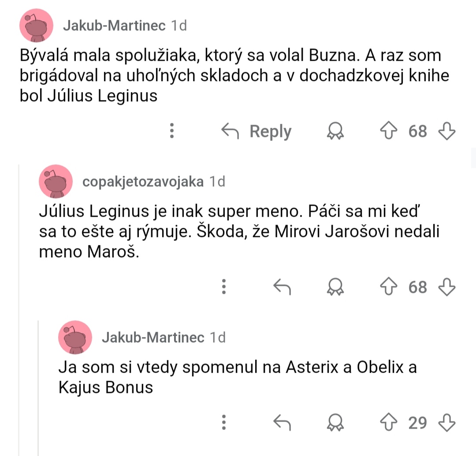Image resolution: width=476 pixels, height=456 pixels.
Task: Open three-dot menu on Kajus Bonus comment
Action: (x=224, y=423)
